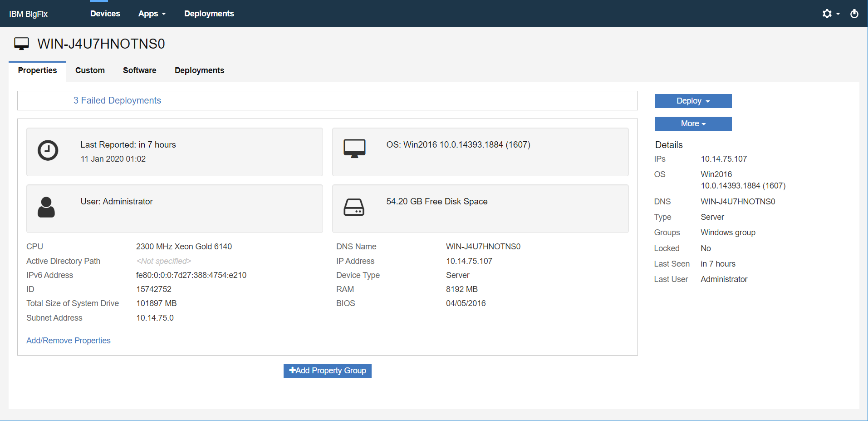Click the computer icon beside device name
The width and height of the screenshot is (868, 421).
[21, 44]
